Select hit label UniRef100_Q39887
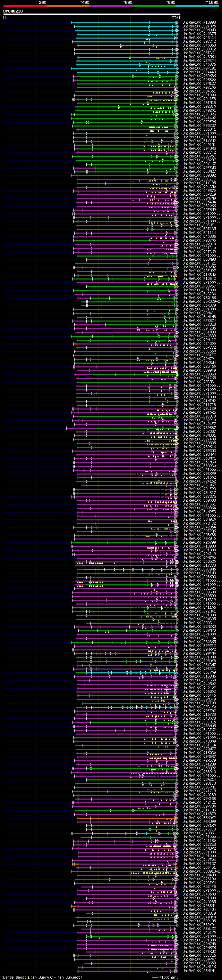 (199, 428)
